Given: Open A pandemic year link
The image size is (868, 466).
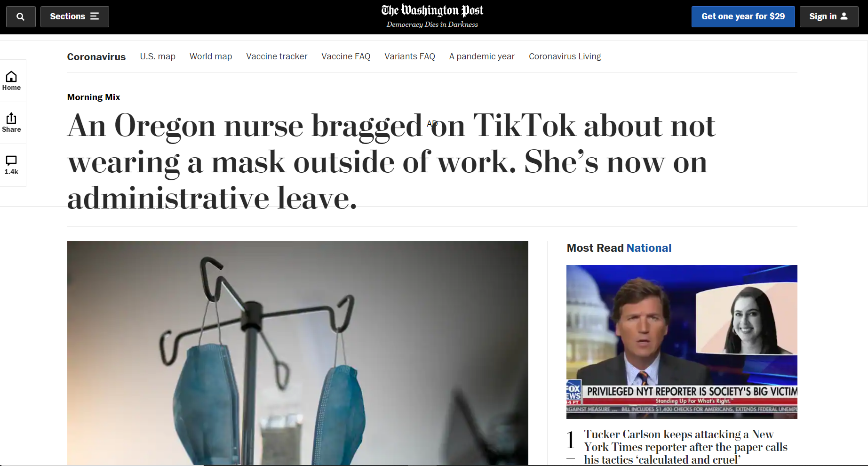Looking at the screenshot, I should [482, 56].
